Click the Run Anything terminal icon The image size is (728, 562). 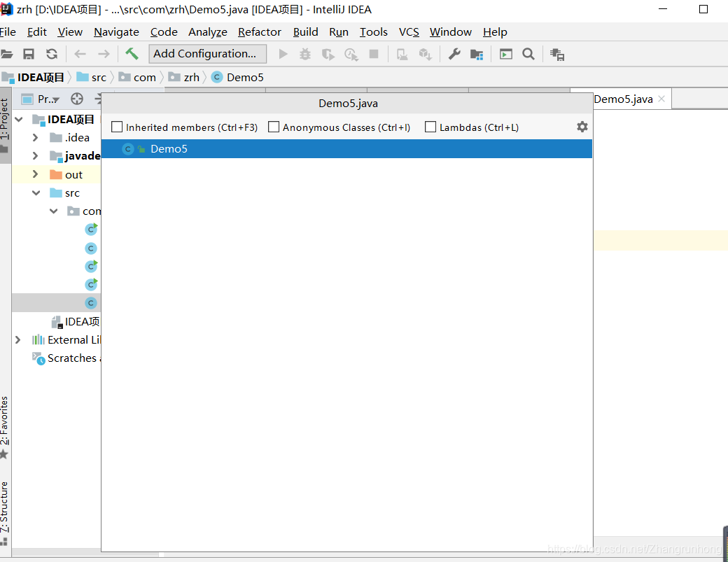coord(506,55)
